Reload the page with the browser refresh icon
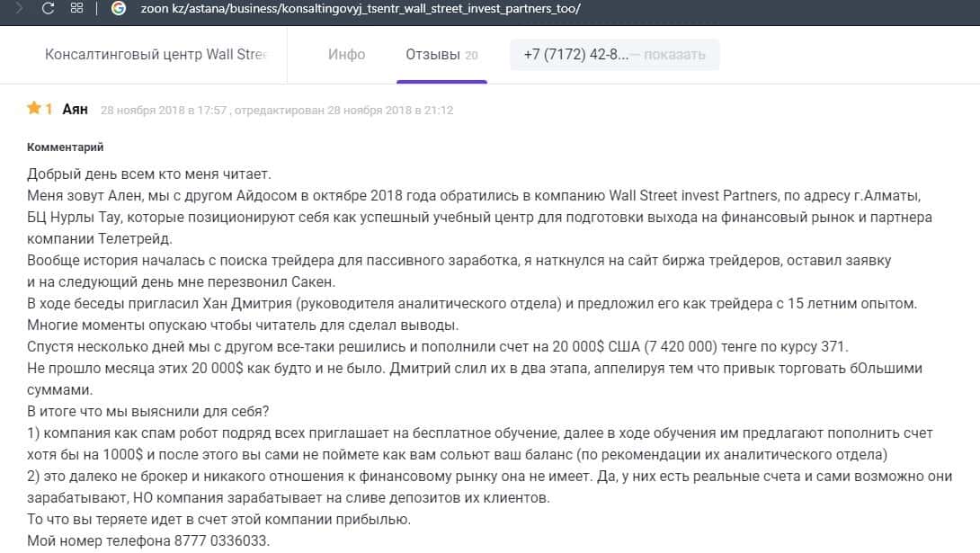 (x=48, y=9)
